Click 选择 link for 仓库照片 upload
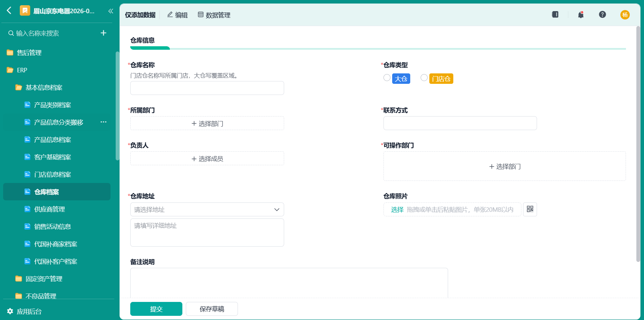The width and height of the screenshot is (644, 320). click(397, 209)
